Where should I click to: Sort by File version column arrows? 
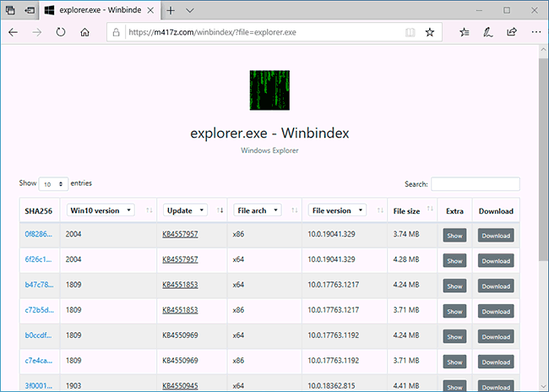click(380, 210)
